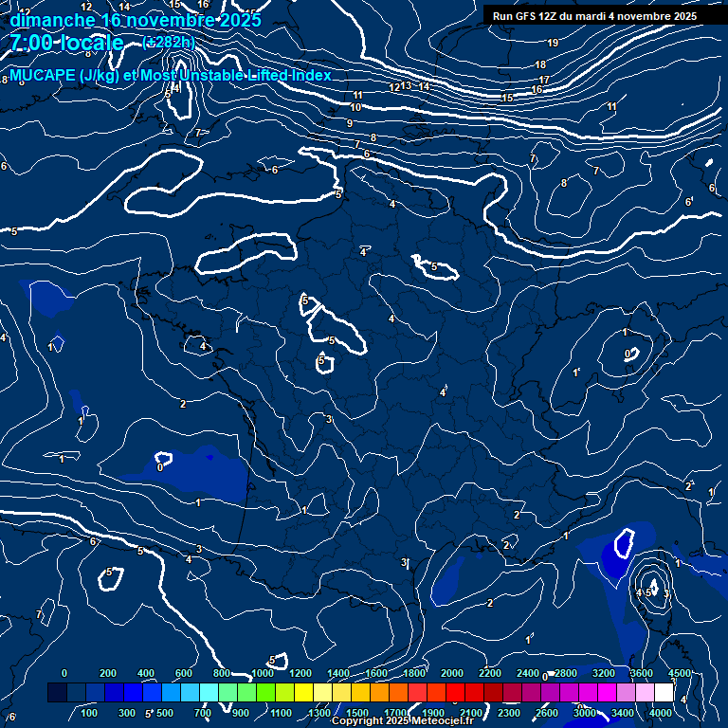728x728 pixels.
Task: Click the '200' legend value
Action: click(x=108, y=673)
